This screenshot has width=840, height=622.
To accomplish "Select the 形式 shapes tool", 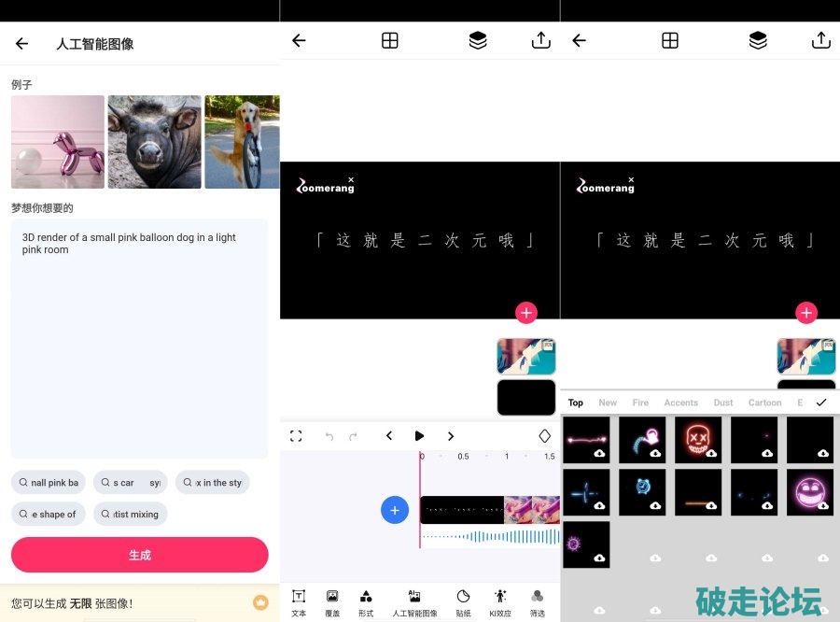I will (x=366, y=602).
